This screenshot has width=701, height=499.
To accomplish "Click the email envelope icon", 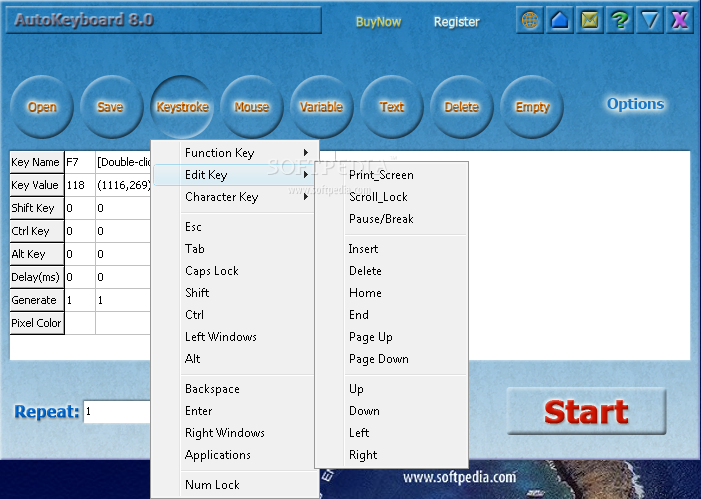I will 590,21.
